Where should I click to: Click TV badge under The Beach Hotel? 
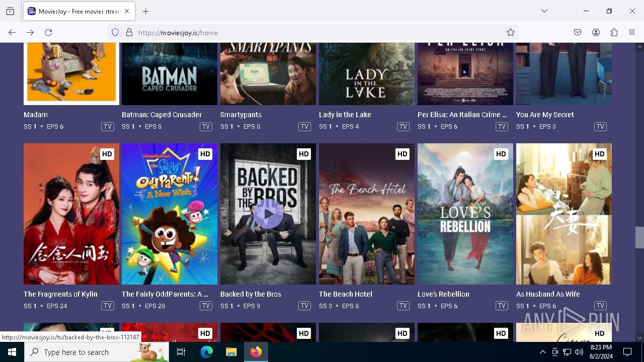pyautogui.click(x=404, y=306)
